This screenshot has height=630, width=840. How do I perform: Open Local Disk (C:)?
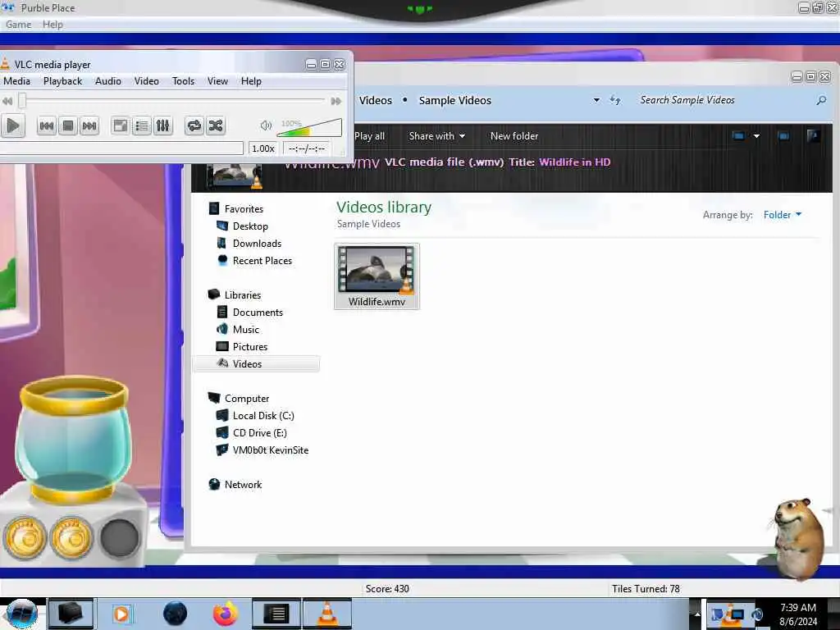[263, 416]
